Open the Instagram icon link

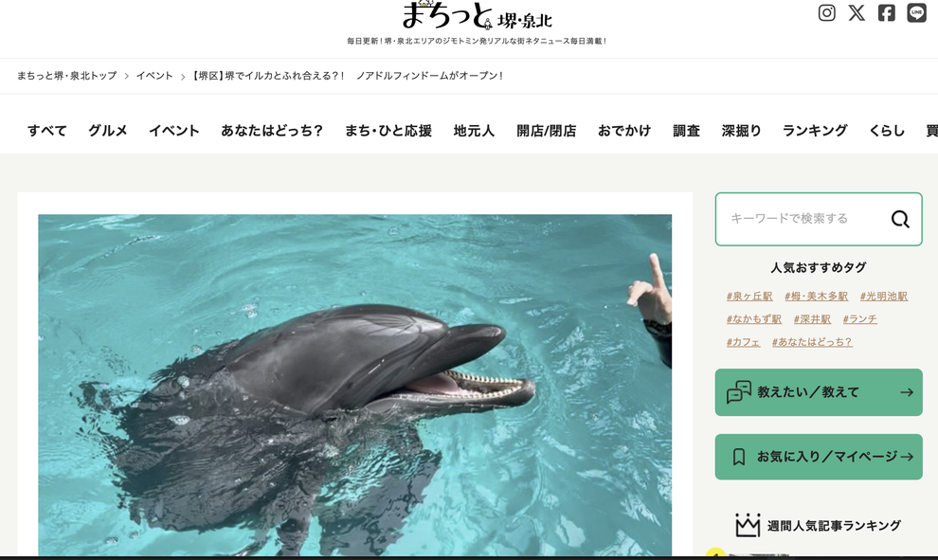(826, 12)
